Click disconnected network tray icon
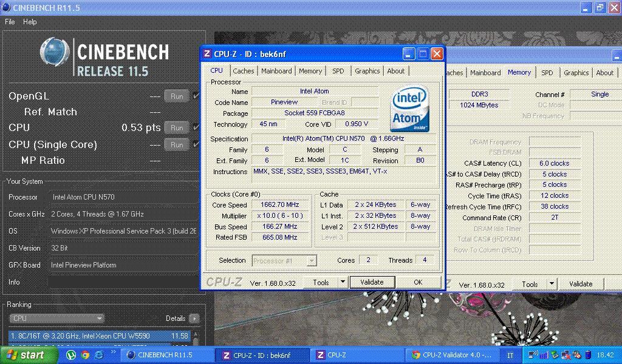Screen dimensions: 622x364 pos(566,355)
